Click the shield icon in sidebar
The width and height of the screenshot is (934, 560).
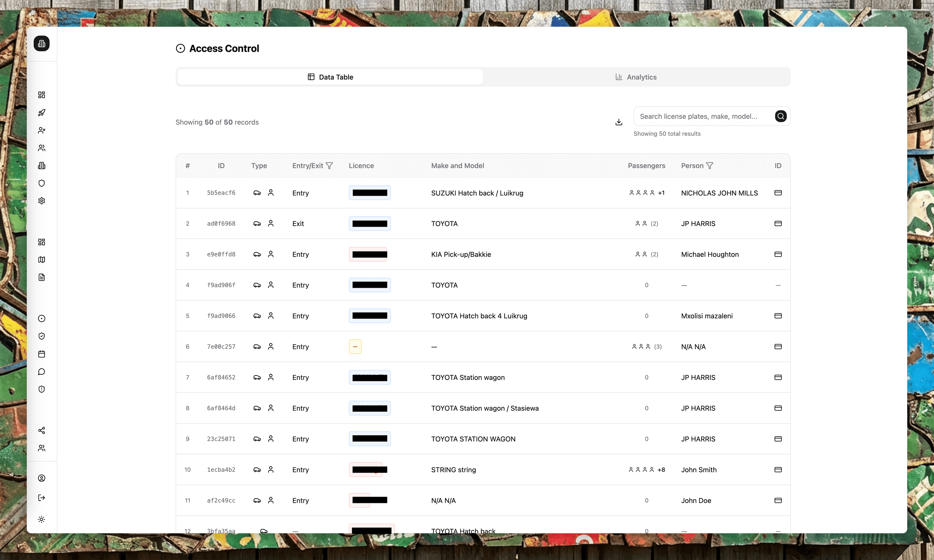(42, 183)
